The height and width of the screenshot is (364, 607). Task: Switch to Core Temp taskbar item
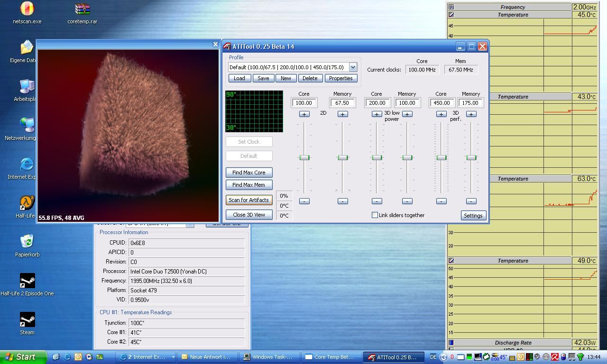pyautogui.click(x=330, y=357)
